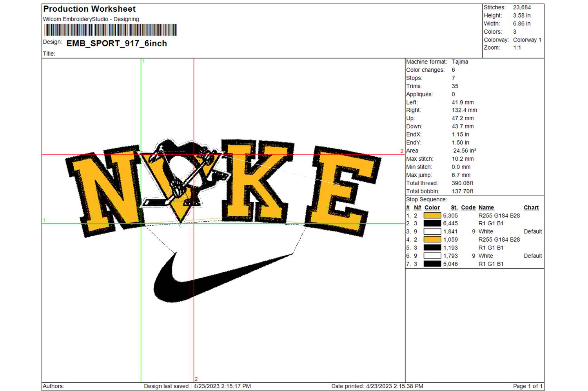Click the right extent value "132.4 mm"
This screenshot has width=588, height=391.
pos(464,110)
